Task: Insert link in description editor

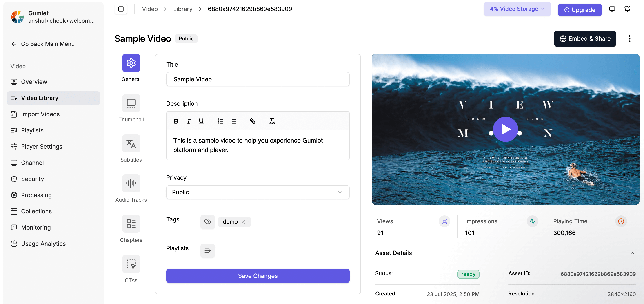Action: point(253,121)
